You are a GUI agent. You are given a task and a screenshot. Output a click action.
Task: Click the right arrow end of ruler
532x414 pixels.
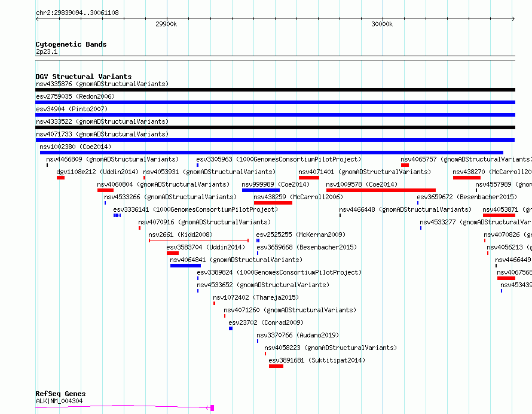click(x=513, y=19)
